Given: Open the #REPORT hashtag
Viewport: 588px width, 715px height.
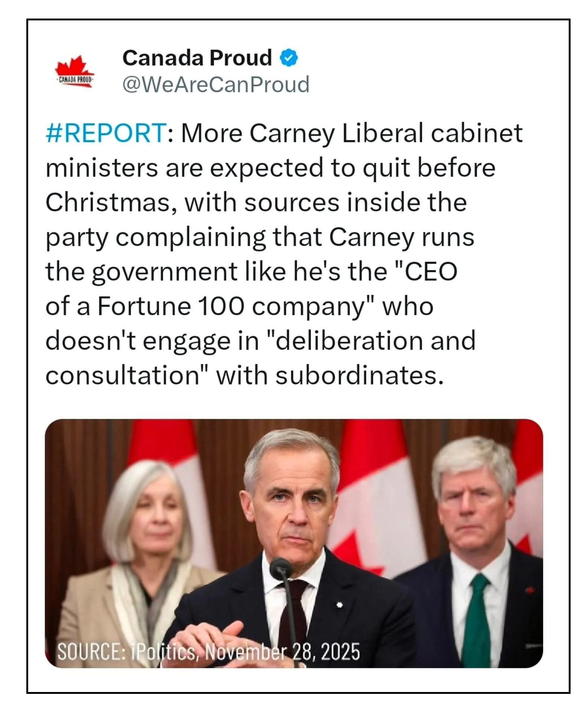Looking at the screenshot, I should point(106,133).
